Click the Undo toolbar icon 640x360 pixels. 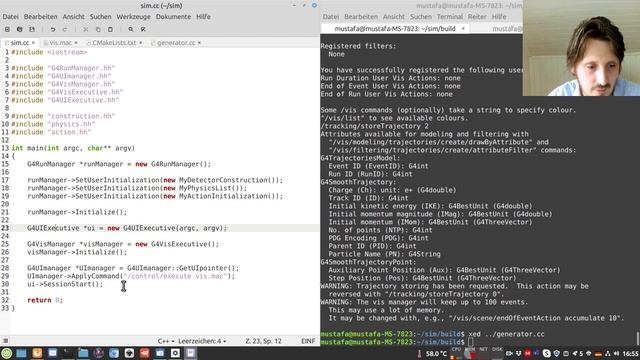[53, 29]
